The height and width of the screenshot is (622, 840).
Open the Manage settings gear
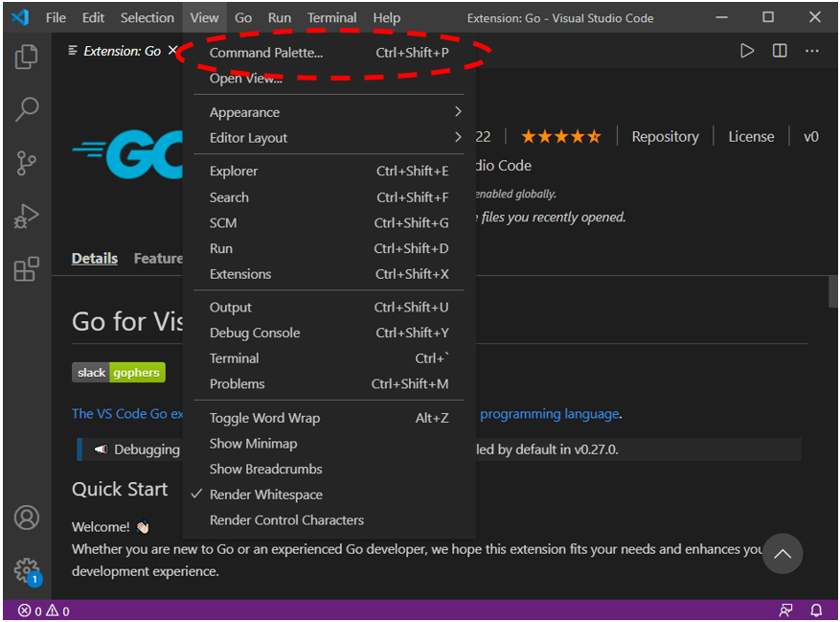pyautogui.click(x=26, y=568)
